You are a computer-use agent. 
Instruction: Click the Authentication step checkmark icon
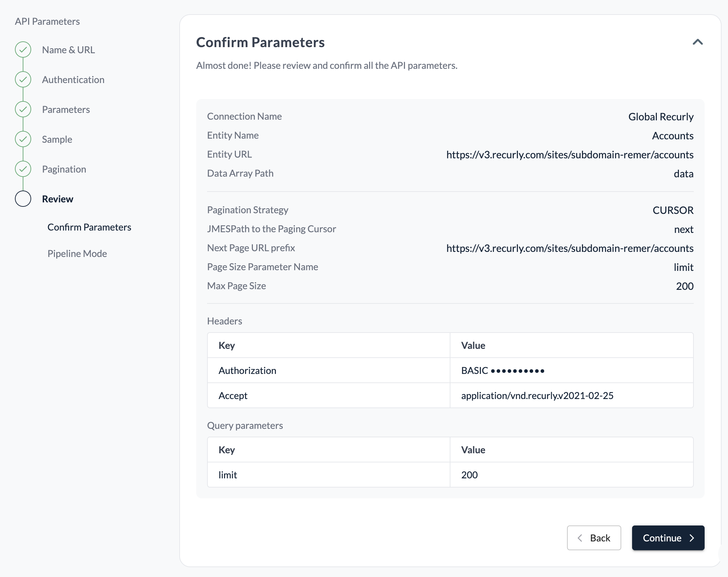coord(23,80)
